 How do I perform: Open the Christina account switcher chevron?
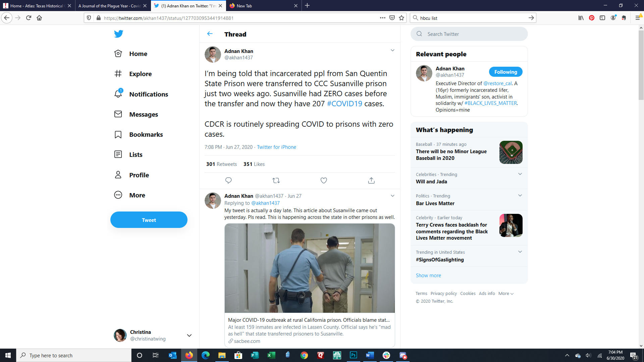189,335
